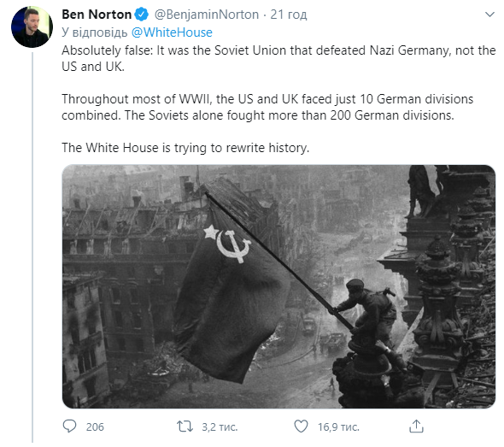Screen dimensions: 504x447
Task: Like the tweet with heart icon
Action: [302, 426]
